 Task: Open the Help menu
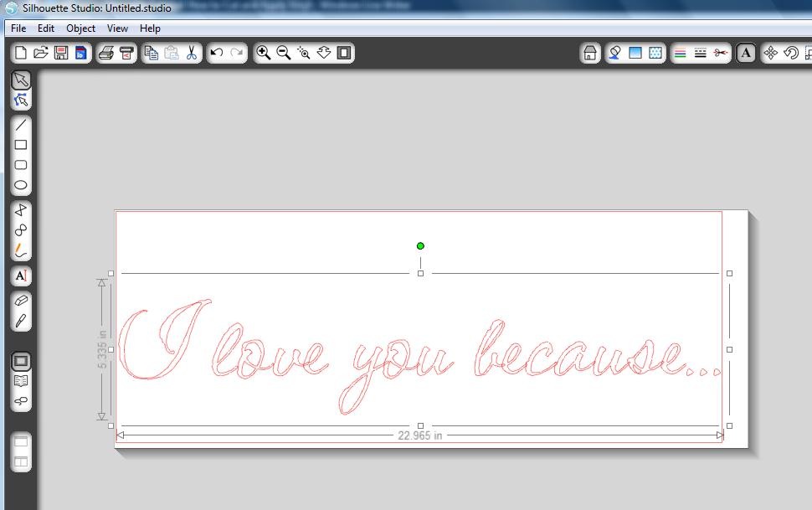pyautogui.click(x=150, y=28)
